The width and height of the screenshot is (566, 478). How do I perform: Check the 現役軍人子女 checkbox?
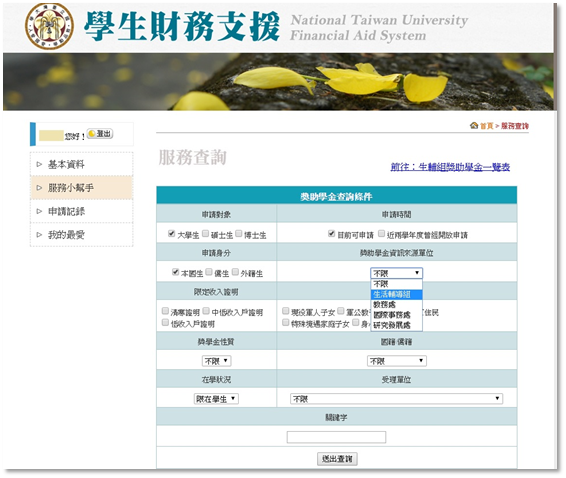pos(286,311)
